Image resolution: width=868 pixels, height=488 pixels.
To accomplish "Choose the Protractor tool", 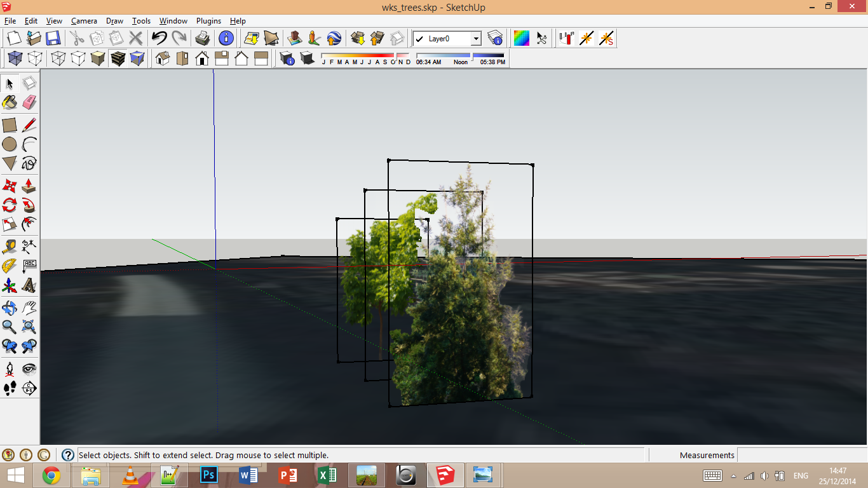I will [x=10, y=266].
